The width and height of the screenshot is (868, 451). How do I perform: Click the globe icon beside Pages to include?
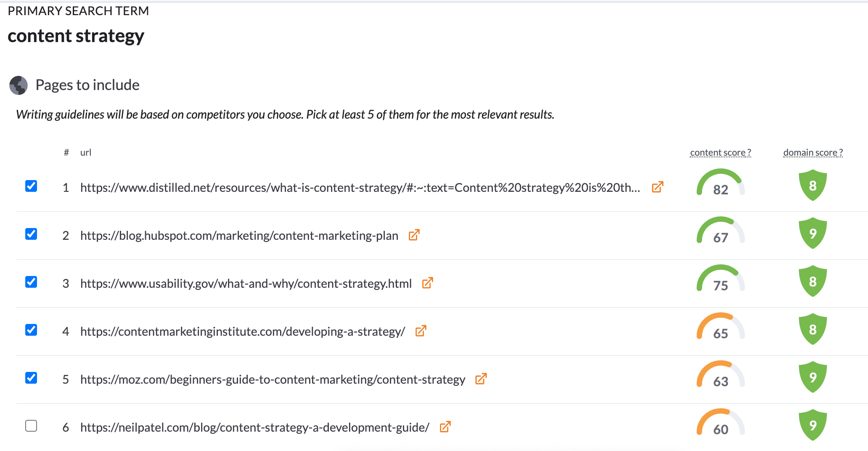pos(19,85)
